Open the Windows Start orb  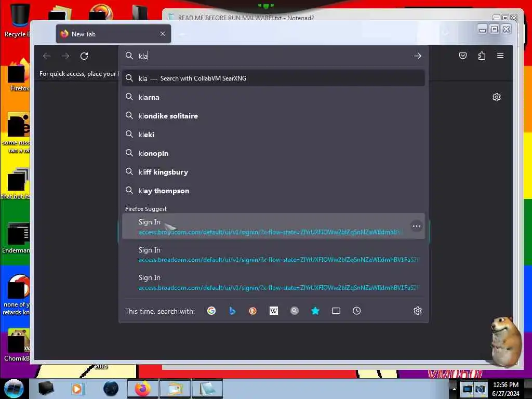tap(14, 389)
